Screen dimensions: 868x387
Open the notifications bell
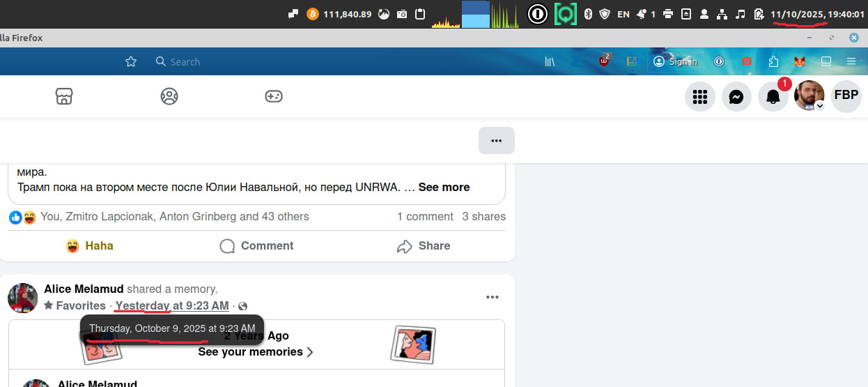coord(773,97)
